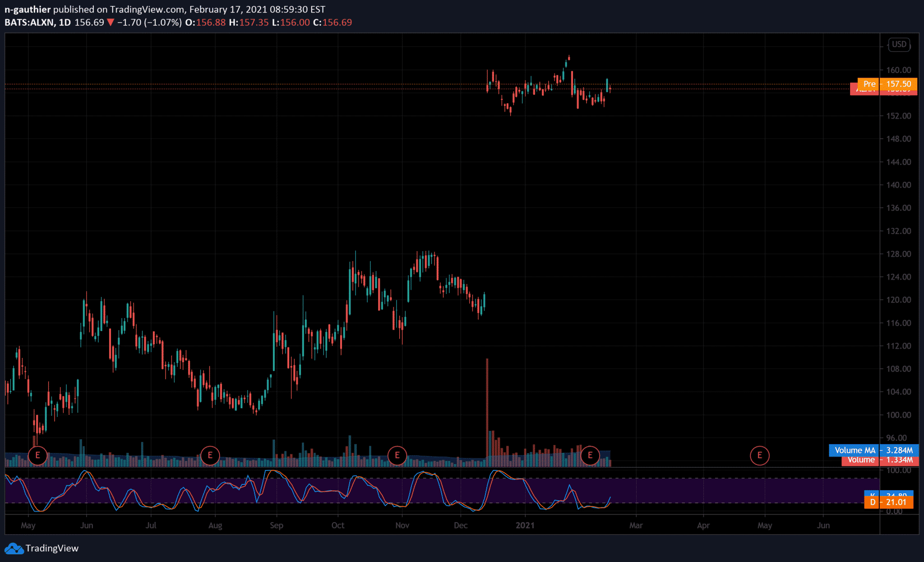
Task: Click the USD currency label
Action: pyautogui.click(x=899, y=44)
